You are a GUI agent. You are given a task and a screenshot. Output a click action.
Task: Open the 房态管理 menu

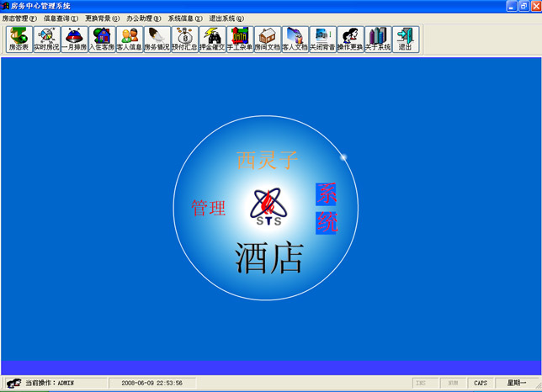pyautogui.click(x=19, y=18)
